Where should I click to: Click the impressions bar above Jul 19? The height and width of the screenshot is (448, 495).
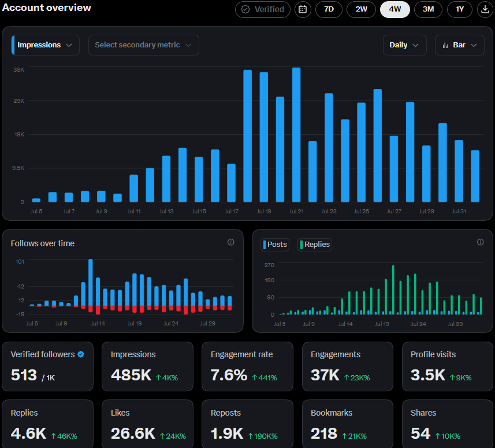point(264,137)
